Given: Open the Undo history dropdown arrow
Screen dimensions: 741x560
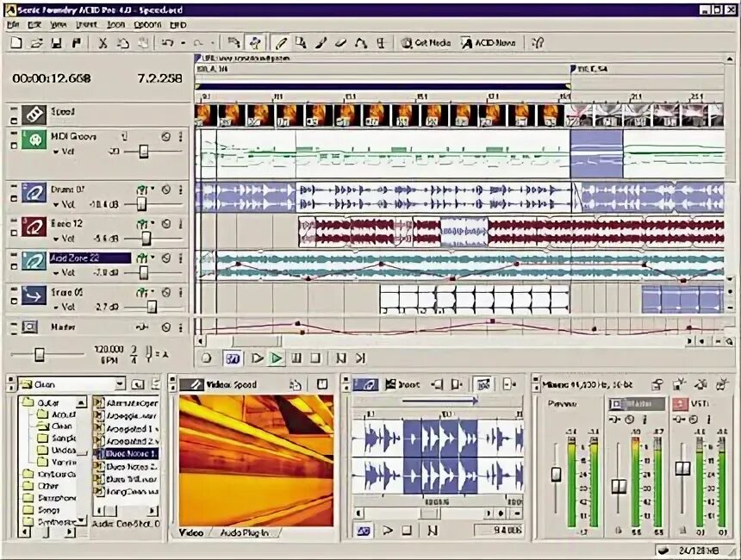Looking at the screenshot, I should coord(183,43).
